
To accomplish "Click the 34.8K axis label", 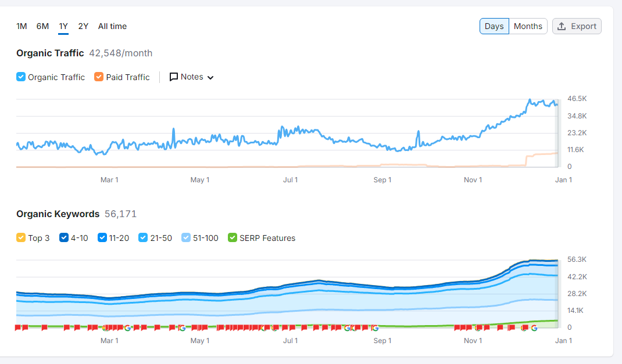I will point(577,116).
